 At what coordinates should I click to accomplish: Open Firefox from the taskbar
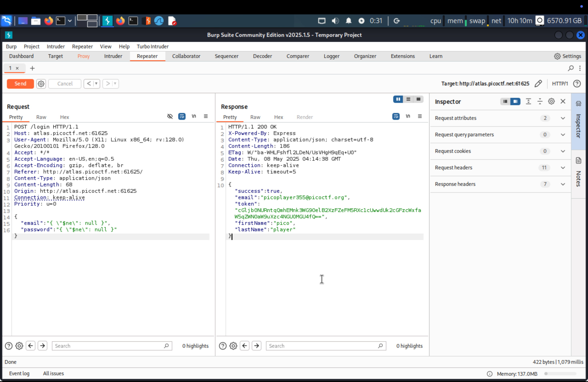coord(49,21)
